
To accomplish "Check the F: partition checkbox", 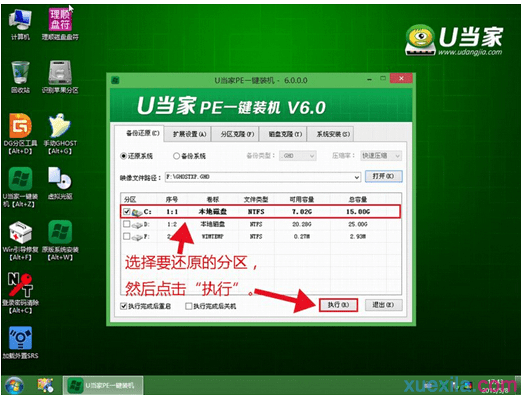I will (x=127, y=236).
